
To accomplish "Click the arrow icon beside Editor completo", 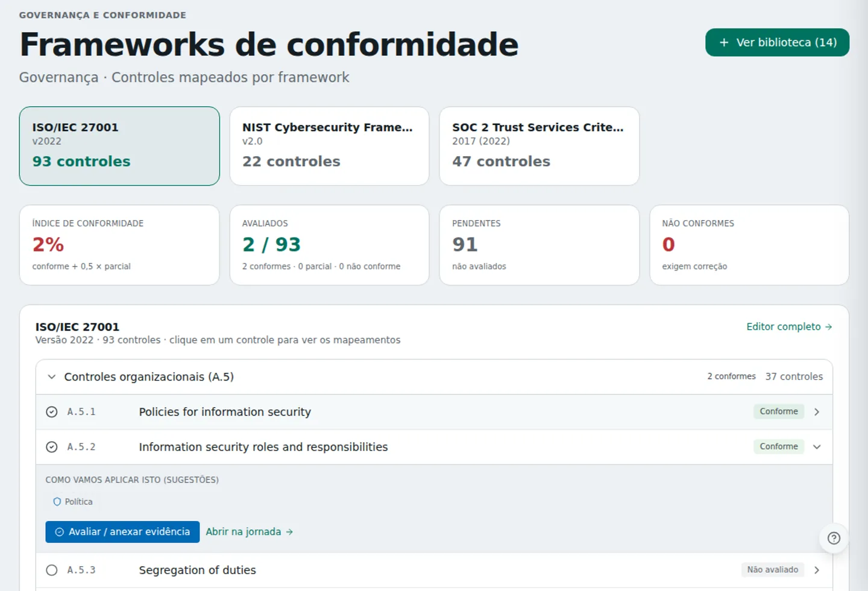I will [x=829, y=327].
